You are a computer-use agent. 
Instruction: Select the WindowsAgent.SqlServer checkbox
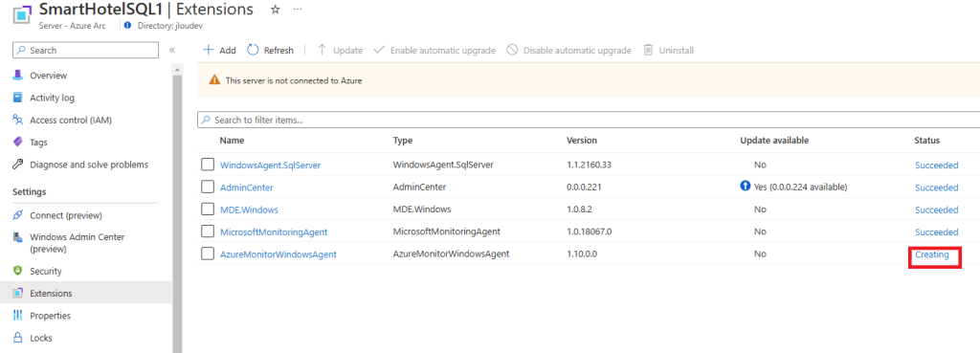[x=208, y=165]
